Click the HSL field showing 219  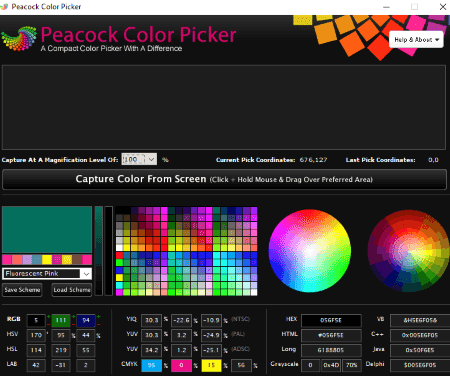(x=61, y=350)
